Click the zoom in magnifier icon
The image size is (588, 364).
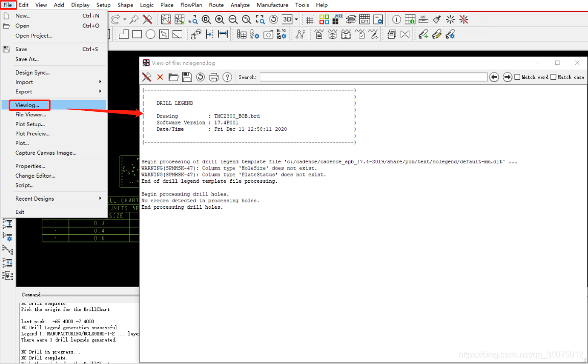219,19
